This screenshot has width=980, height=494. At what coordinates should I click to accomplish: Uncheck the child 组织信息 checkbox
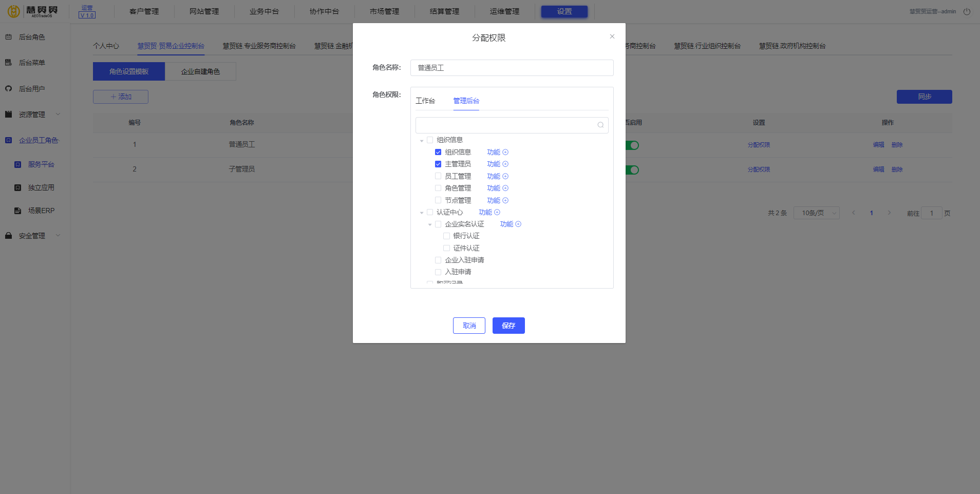pyautogui.click(x=438, y=153)
